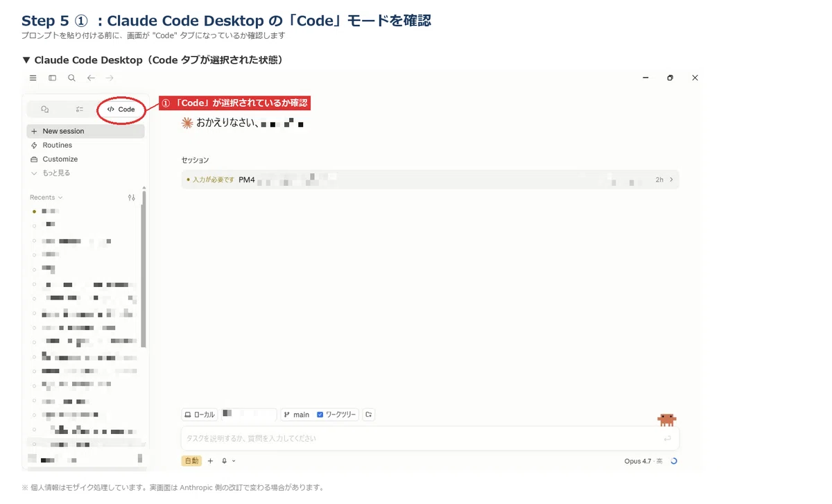Switch to the tasks checklist tab

tap(80, 110)
